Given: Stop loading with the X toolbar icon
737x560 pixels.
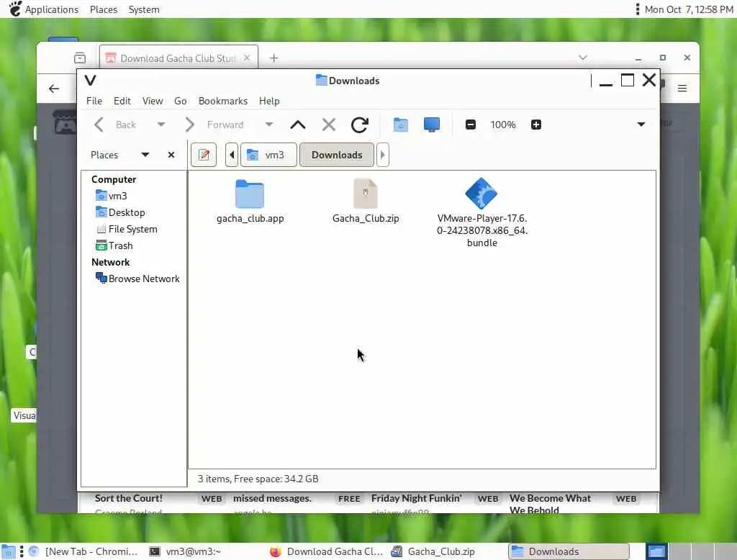Looking at the screenshot, I should pos(328,125).
